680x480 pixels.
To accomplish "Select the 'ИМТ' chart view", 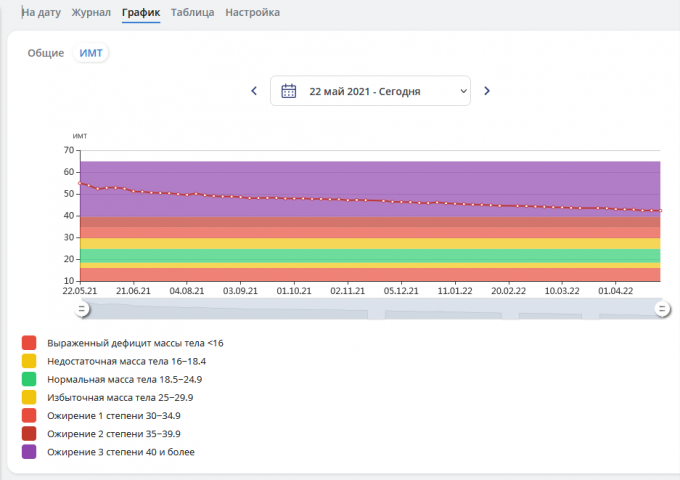I will tap(91, 53).
